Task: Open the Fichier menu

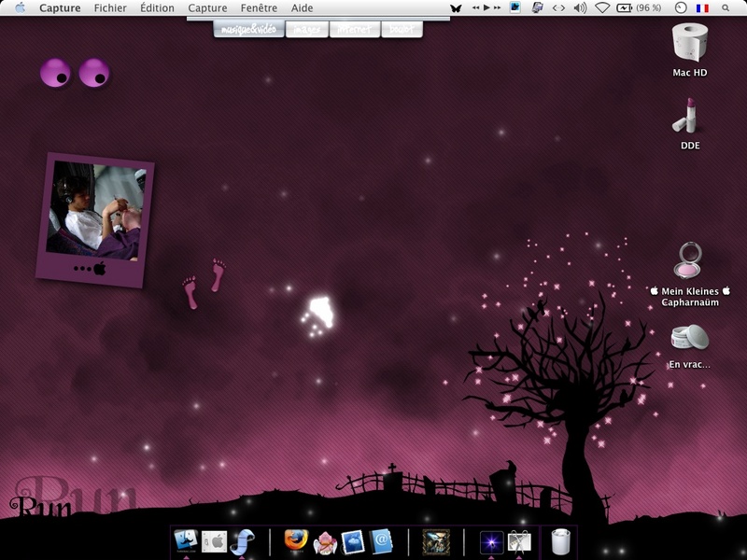Action: (110, 7)
